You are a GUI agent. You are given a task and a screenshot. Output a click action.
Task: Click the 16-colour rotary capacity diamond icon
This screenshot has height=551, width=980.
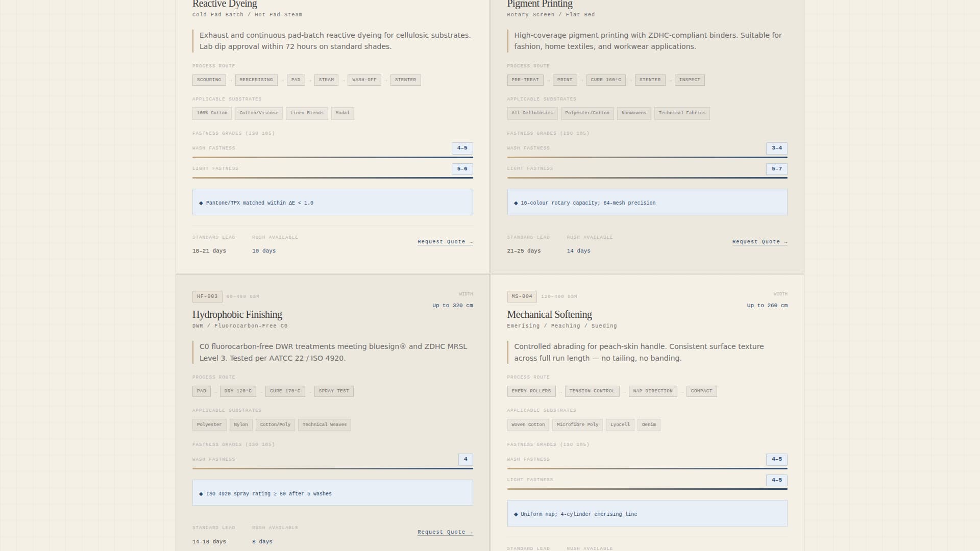(x=516, y=203)
